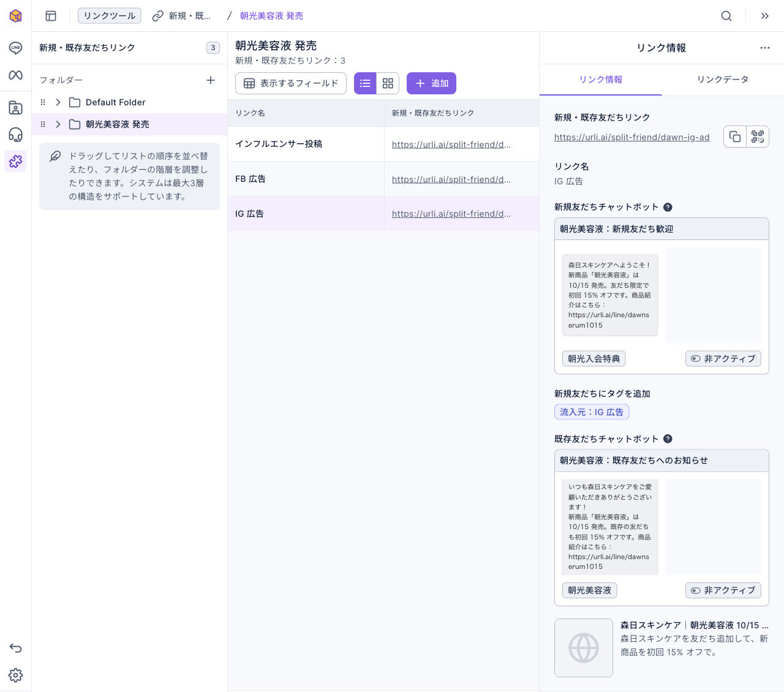Open the three-dot menu in リンク情報 panel

(x=765, y=48)
